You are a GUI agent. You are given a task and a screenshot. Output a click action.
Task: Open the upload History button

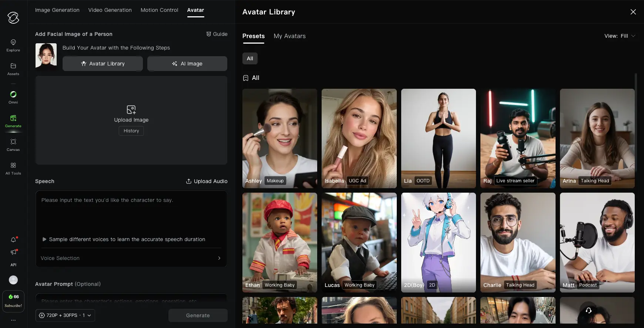(131, 131)
